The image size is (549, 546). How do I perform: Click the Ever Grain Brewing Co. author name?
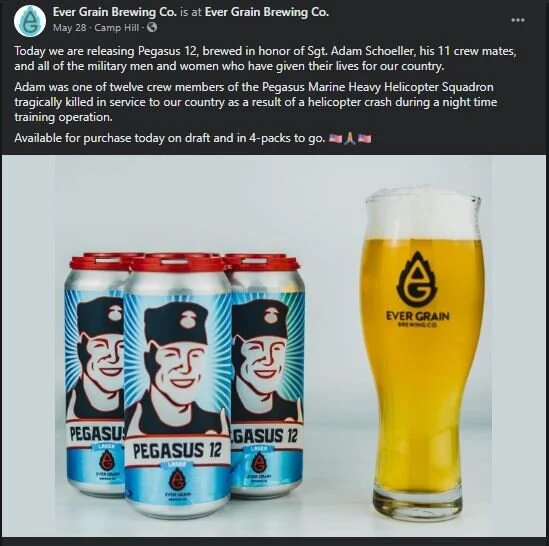[x=115, y=12]
